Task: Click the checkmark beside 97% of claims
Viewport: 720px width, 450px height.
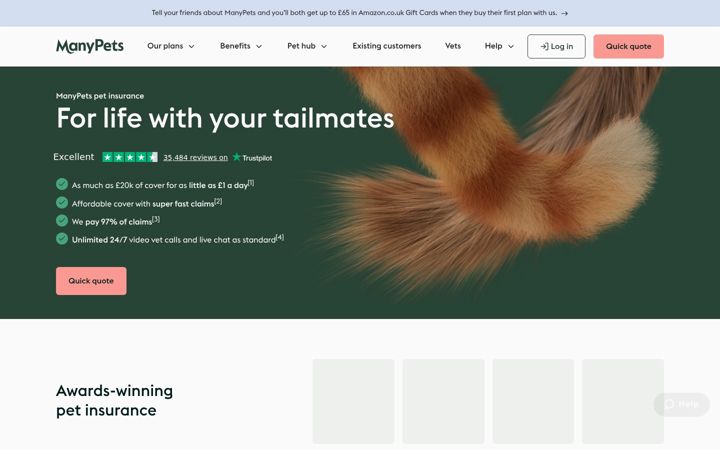Action: coord(62,220)
